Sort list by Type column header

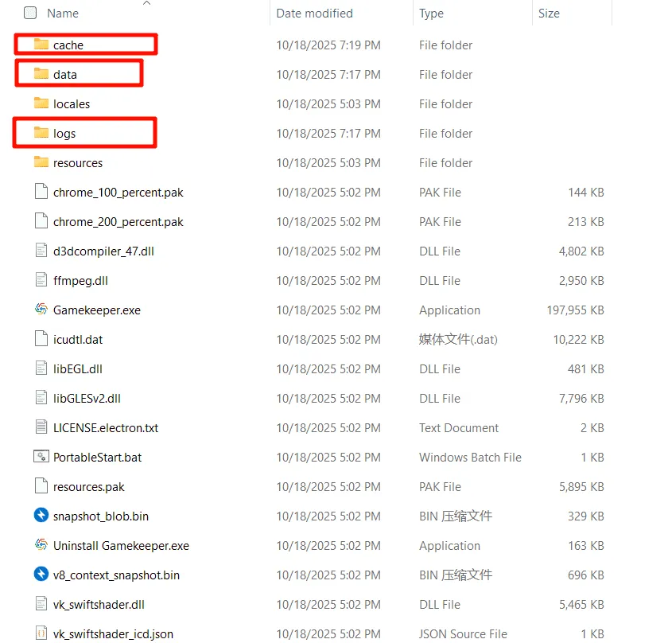(431, 13)
